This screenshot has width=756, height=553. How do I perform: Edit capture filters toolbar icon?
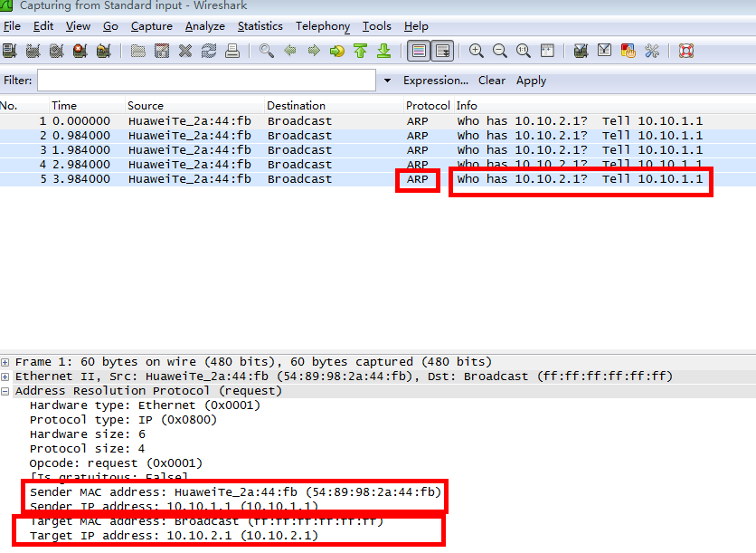tap(581, 51)
